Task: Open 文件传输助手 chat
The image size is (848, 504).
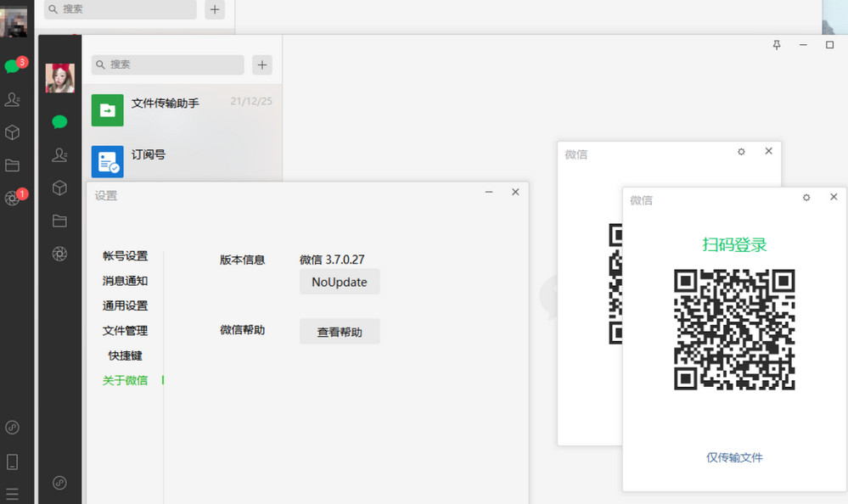Action: 182,110
